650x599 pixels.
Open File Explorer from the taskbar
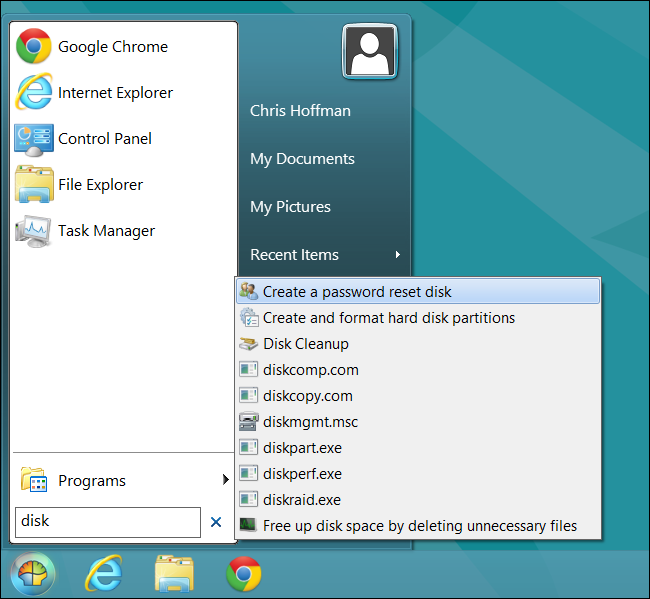pyautogui.click(x=174, y=574)
